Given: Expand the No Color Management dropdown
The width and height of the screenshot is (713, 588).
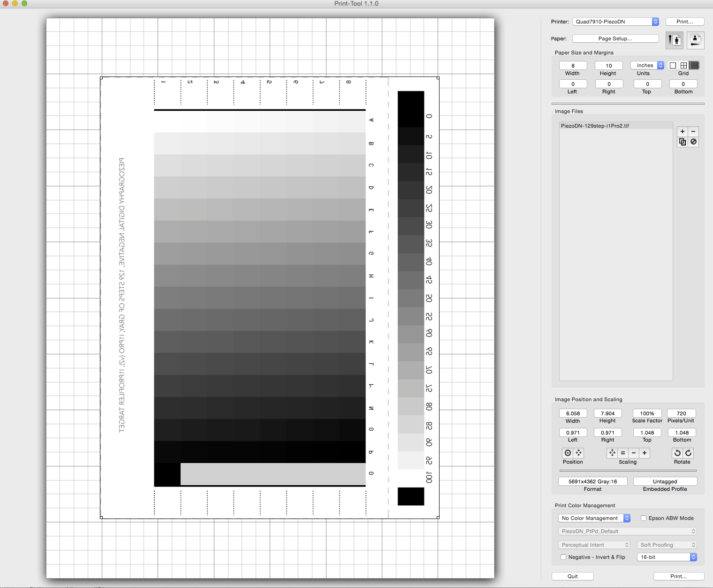Looking at the screenshot, I should coord(594,518).
